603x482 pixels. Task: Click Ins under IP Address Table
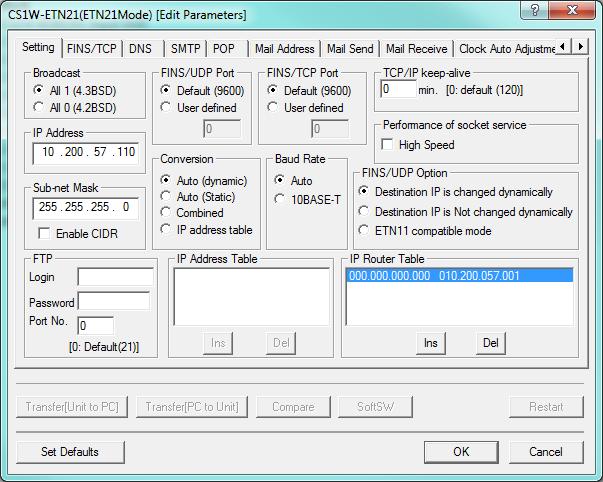(x=218, y=343)
